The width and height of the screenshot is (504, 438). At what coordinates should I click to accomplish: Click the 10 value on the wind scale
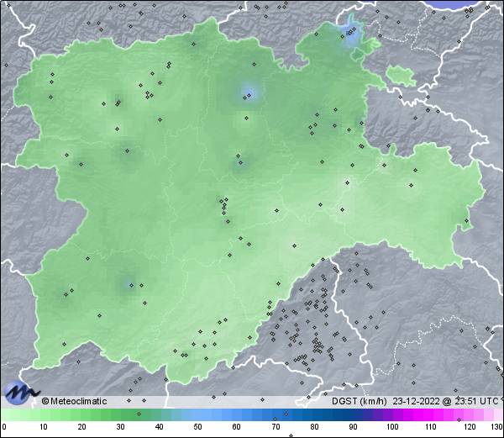point(44,427)
